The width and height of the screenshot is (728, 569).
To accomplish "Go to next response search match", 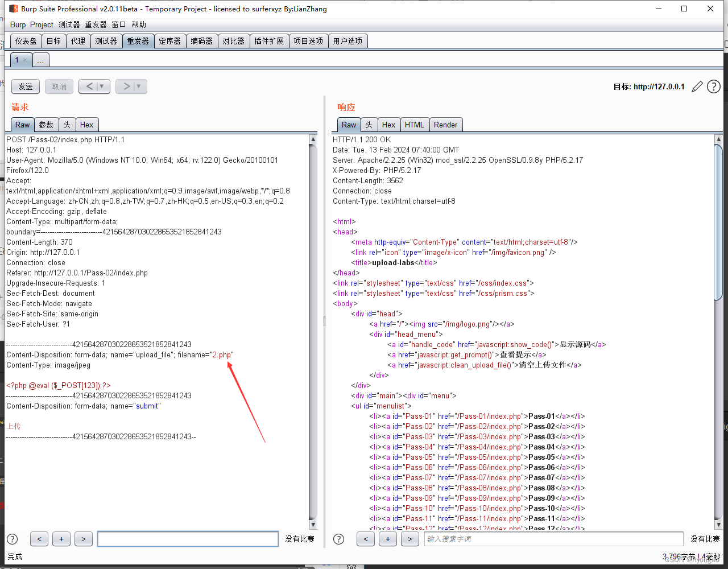I will pos(410,539).
